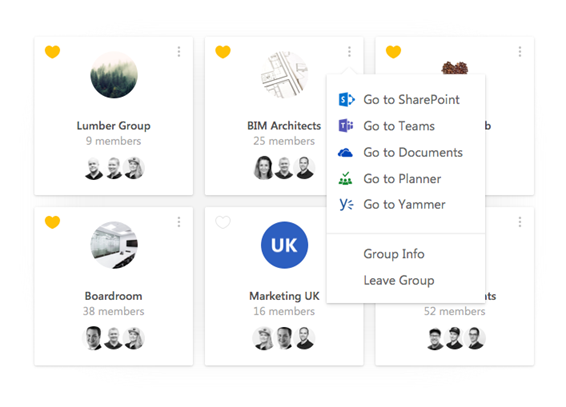This screenshot has width=566, height=407.
Task: Click the Yammer icon in the menu
Action: (346, 204)
